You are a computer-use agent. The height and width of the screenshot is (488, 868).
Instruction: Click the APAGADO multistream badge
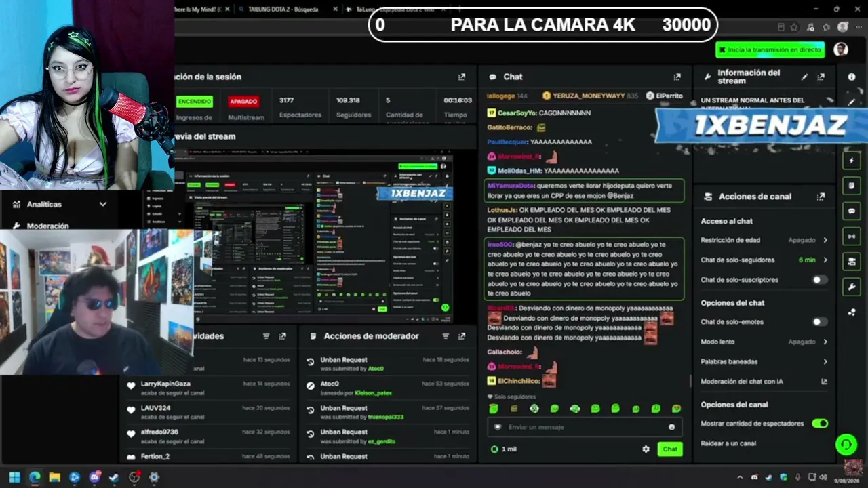243,102
